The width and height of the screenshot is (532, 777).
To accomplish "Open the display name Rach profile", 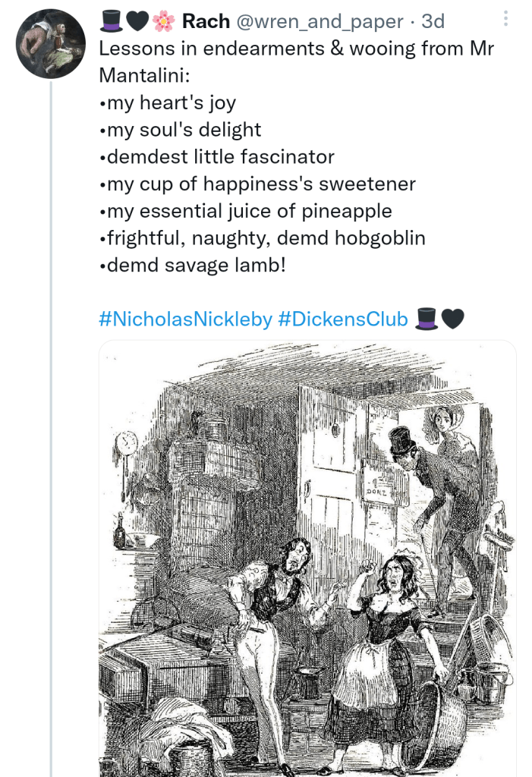I will [x=206, y=22].
